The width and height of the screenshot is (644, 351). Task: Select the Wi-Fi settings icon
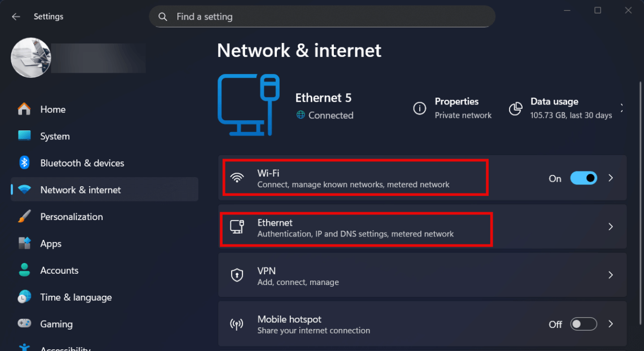(x=238, y=178)
